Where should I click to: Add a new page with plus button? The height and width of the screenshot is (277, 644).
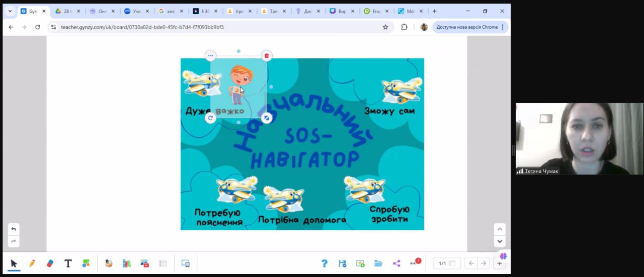point(500,263)
